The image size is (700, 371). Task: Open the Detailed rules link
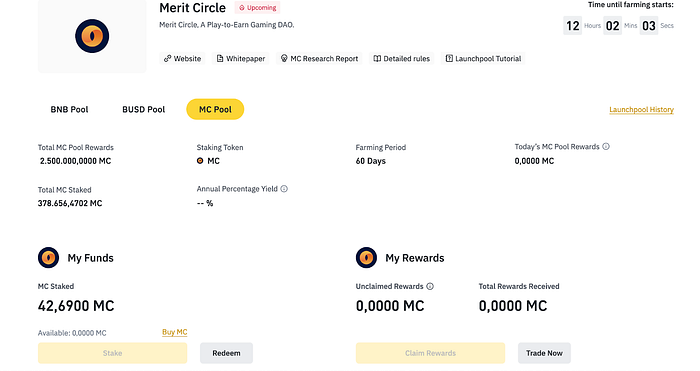[x=402, y=58]
